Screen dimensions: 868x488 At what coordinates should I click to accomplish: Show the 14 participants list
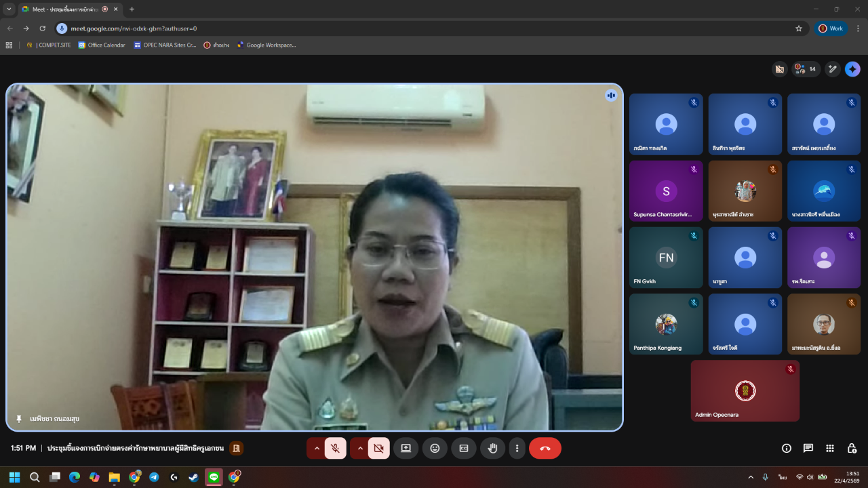click(806, 69)
